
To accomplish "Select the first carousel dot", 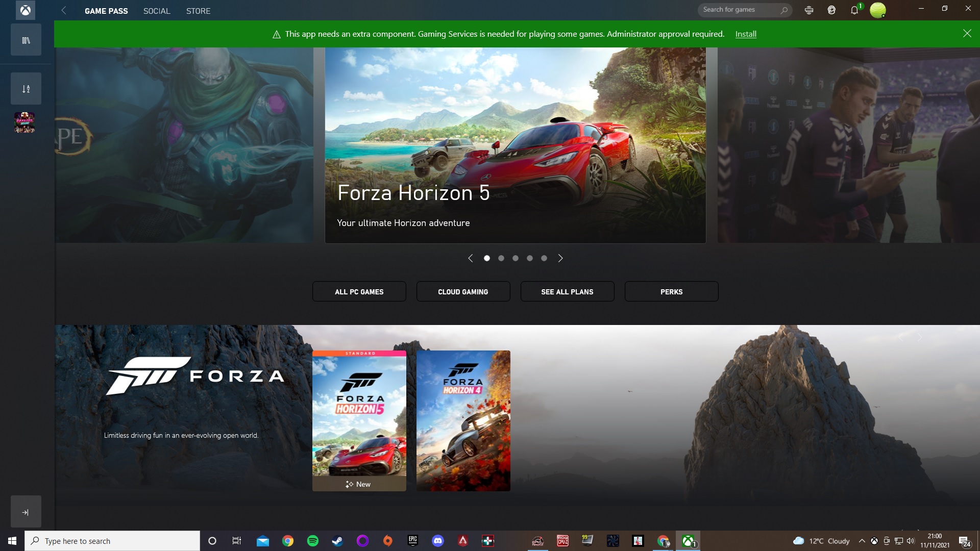I will [487, 258].
